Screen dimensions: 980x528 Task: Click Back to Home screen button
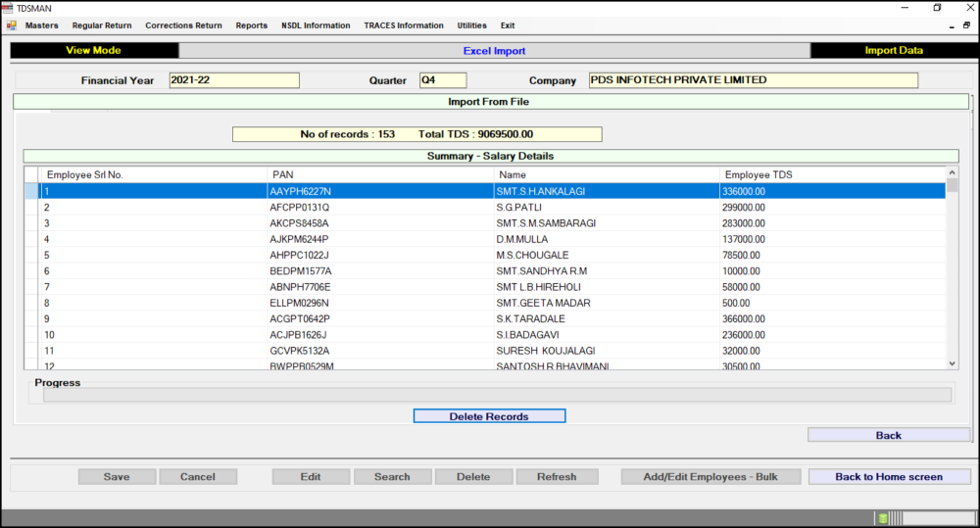pos(889,477)
